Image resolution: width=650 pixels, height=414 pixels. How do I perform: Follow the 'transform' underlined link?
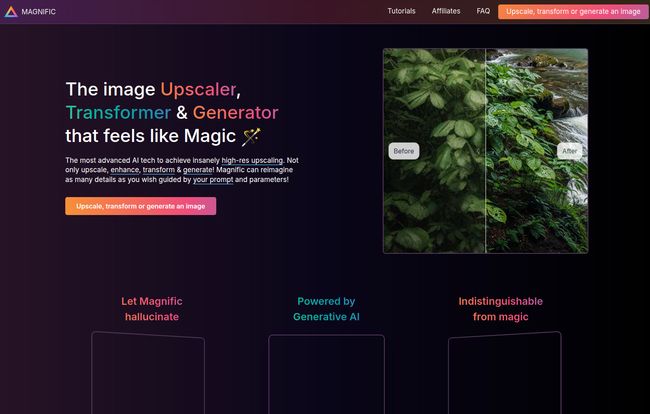[x=159, y=170]
